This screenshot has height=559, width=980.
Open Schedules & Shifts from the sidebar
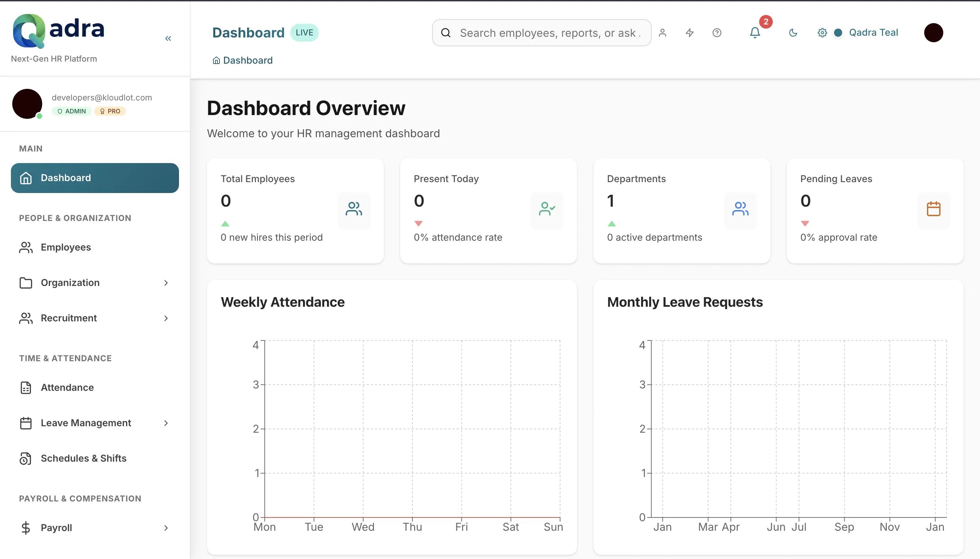[x=84, y=458]
